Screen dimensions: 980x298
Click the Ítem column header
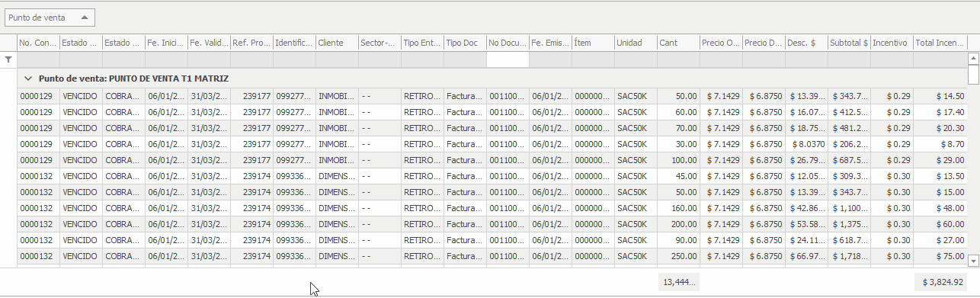point(593,43)
